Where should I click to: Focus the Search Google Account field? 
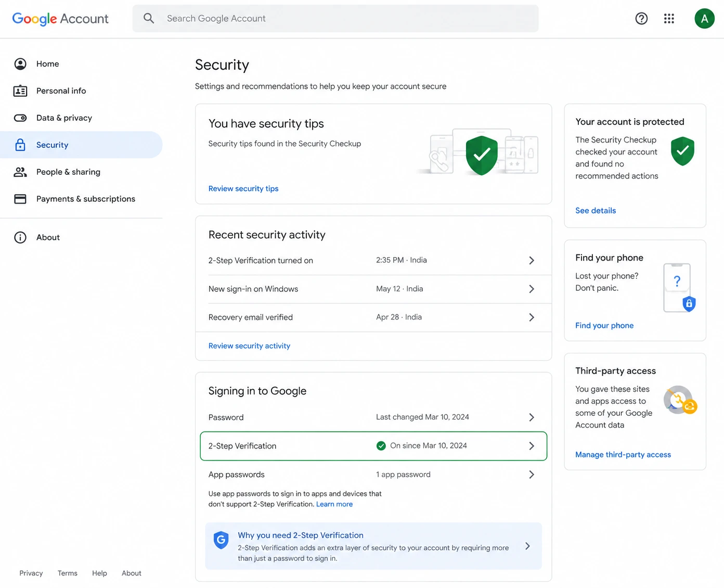pos(335,19)
